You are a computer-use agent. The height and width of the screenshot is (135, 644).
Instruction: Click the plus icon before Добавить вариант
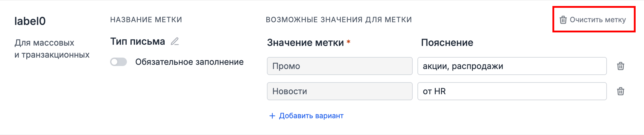point(272,116)
